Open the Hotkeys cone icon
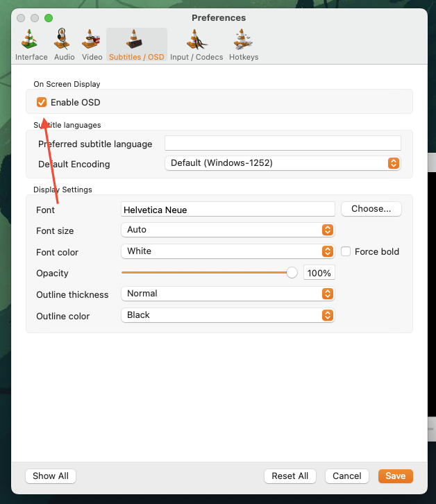Image resolution: width=436 pixels, height=504 pixels. (243, 40)
